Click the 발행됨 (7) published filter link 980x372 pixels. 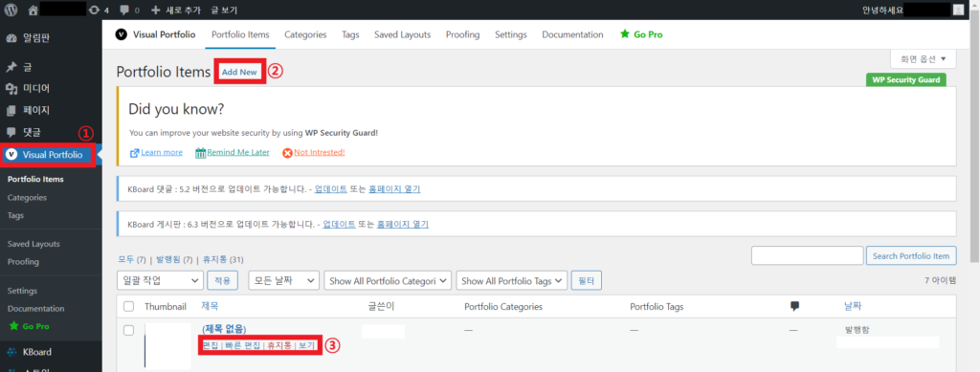174,259
